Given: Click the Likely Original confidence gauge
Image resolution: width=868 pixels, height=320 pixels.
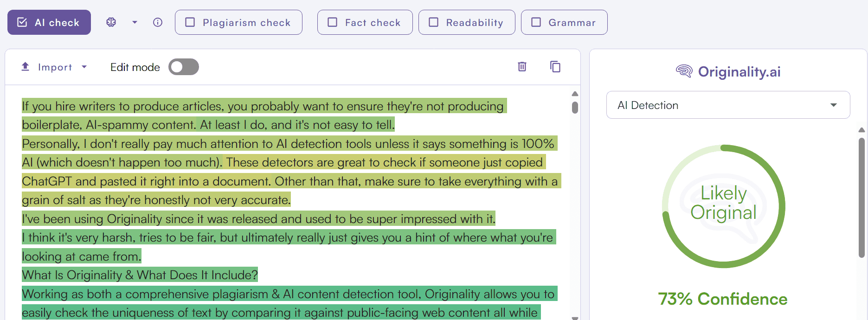Looking at the screenshot, I should [723, 206].
